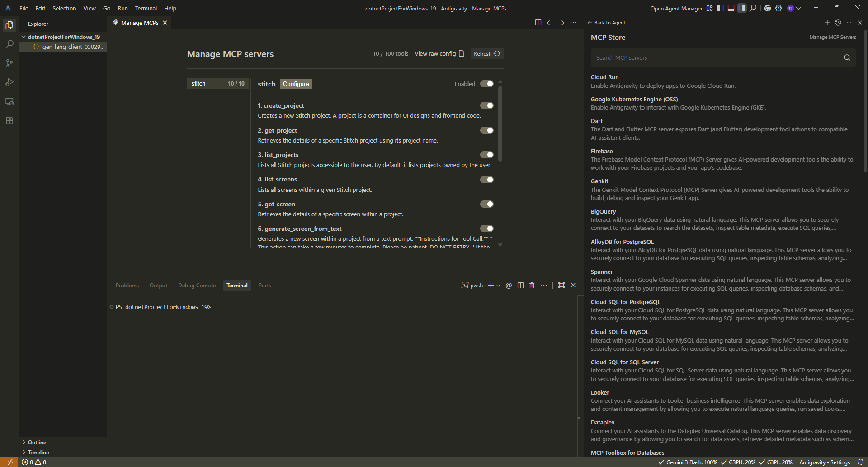Click the Refresh MCP servers button
The width and height of the screenshot is (868, 467).
pyautogui.click(x=487, y=53)
